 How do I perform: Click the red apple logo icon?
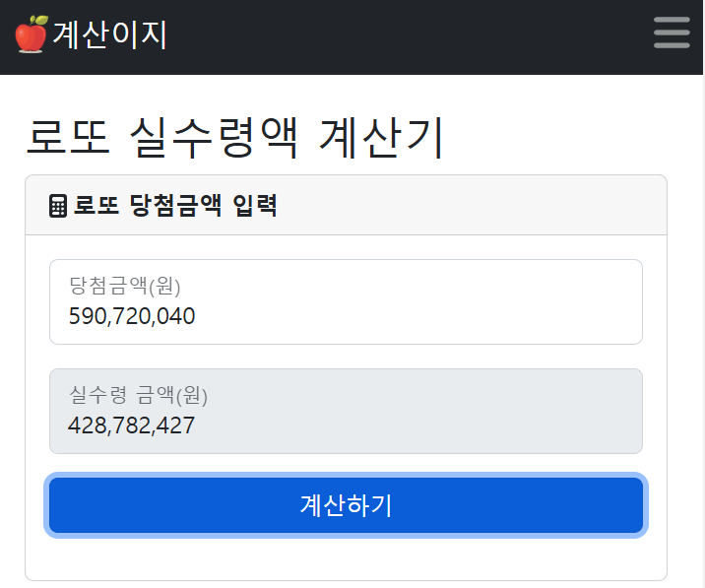[x=31, y=34]
